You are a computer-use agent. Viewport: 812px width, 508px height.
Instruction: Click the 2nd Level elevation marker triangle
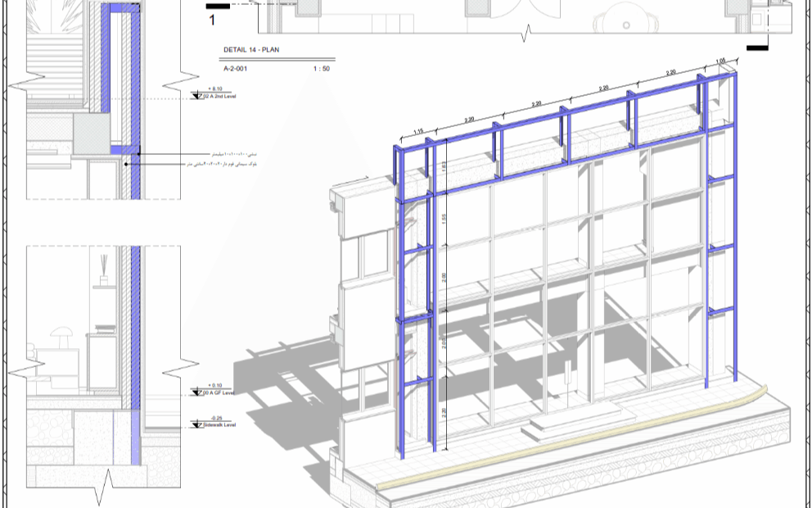(196, 96)
